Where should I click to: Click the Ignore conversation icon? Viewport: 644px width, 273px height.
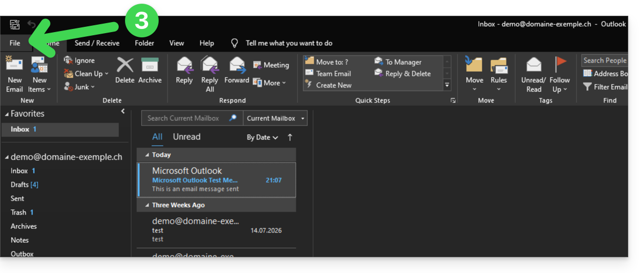click(x=79, y=60)
